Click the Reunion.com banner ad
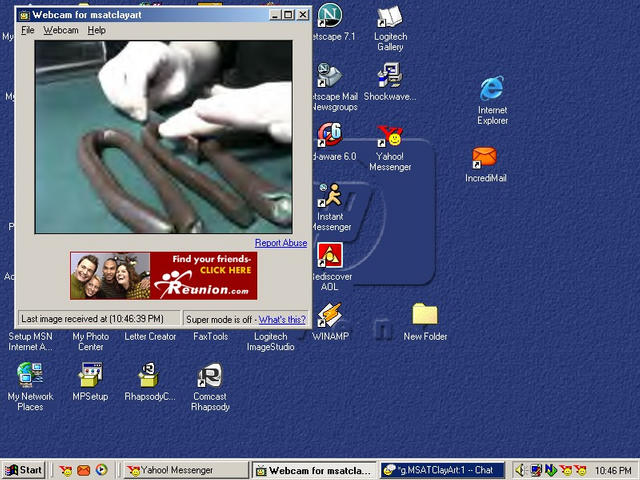This screenshot has width=640, height=480. coord(163,276)
